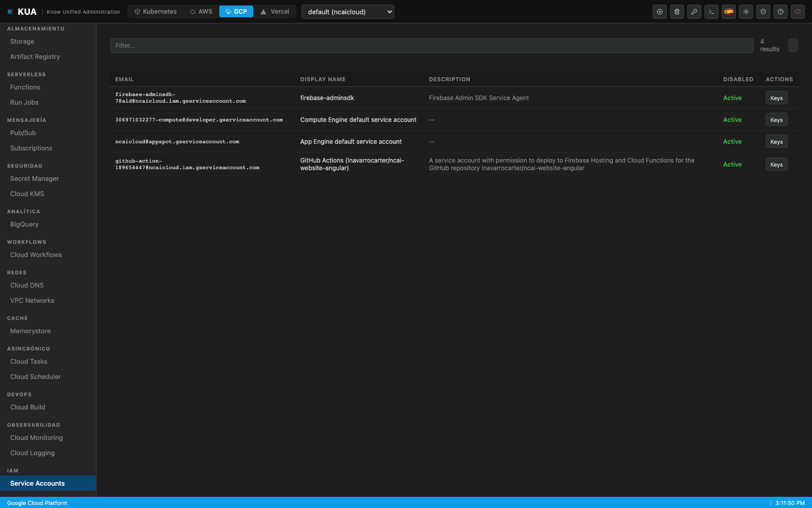Click Active status for firebase-adminsdk
The image size is (812, 508).
coord(732,98)
